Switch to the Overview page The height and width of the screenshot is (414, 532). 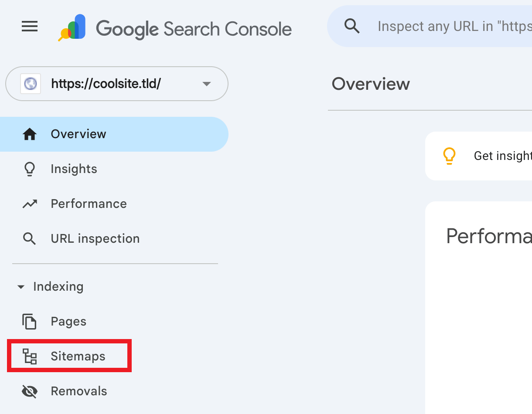(x=78, y=134)
